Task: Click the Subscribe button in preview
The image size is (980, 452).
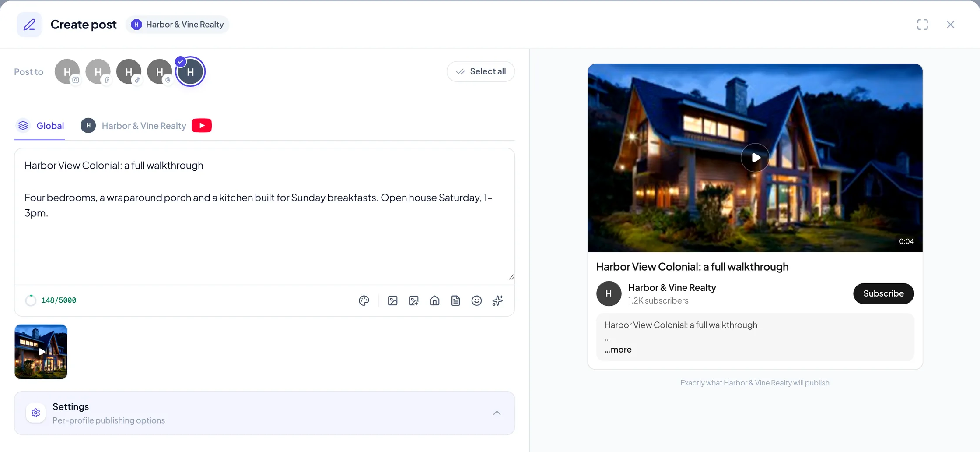Action: (883, 293)
